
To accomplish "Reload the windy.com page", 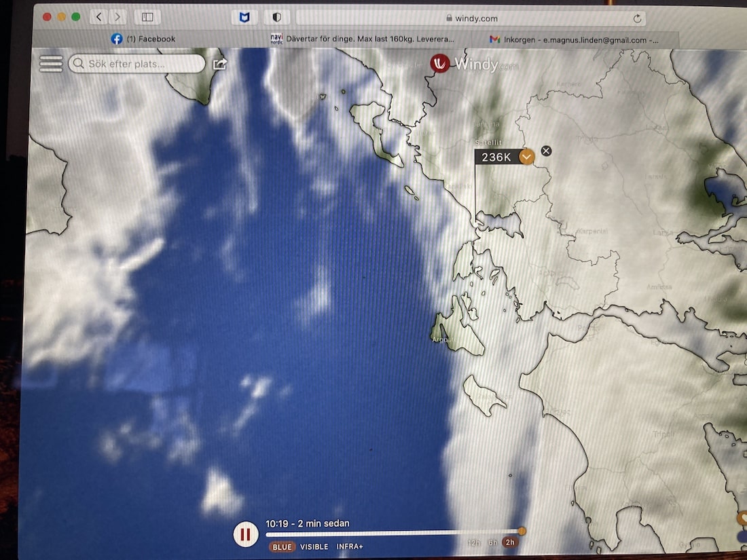I will click(x=637, y=18).
